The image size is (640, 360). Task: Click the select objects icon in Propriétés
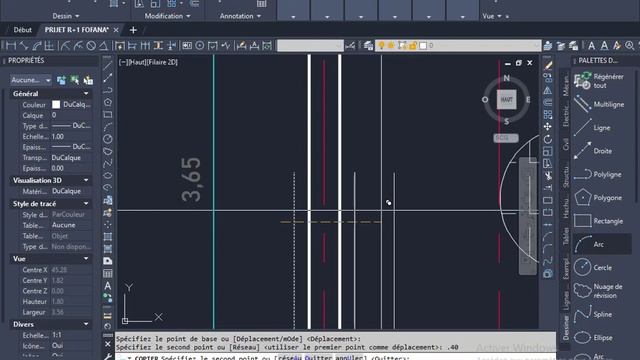point(75,80)
